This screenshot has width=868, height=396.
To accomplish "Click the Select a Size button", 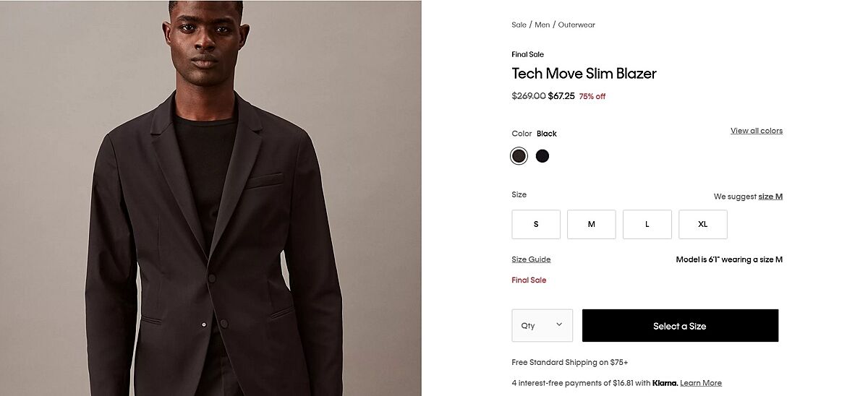I will [680, 326].
